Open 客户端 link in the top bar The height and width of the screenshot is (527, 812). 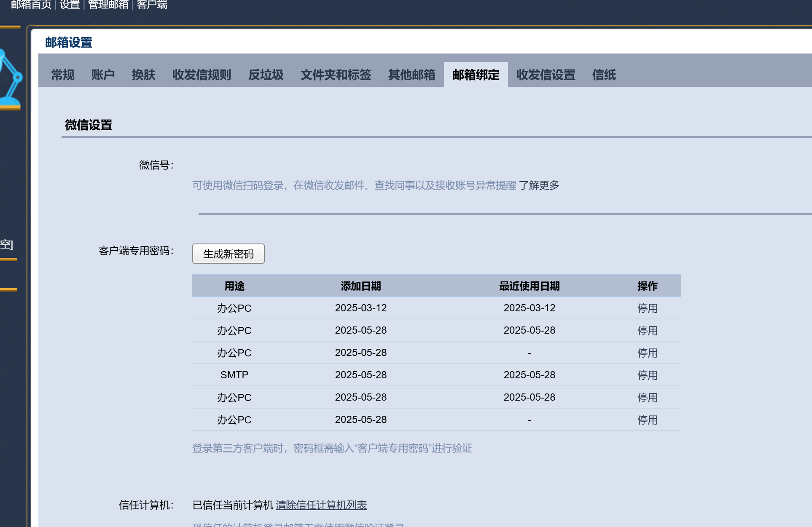[x=152, y=5]
